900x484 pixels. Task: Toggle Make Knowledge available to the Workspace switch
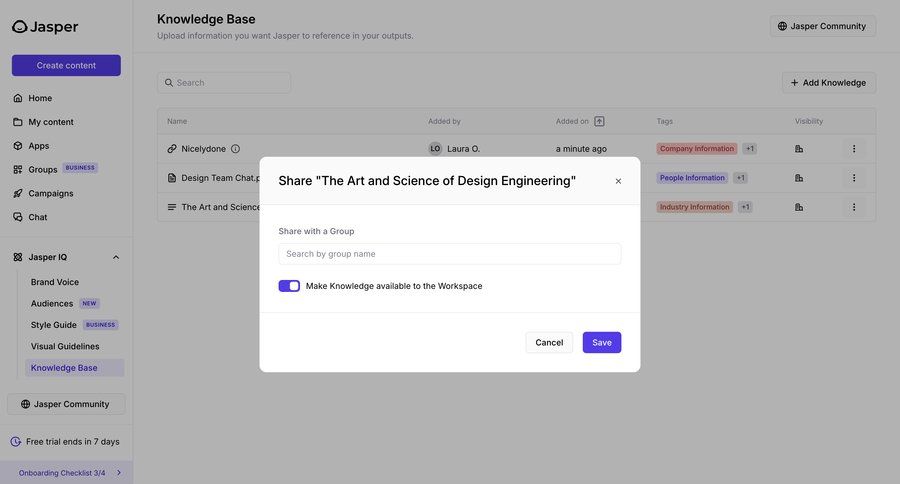tap(289, 286)
